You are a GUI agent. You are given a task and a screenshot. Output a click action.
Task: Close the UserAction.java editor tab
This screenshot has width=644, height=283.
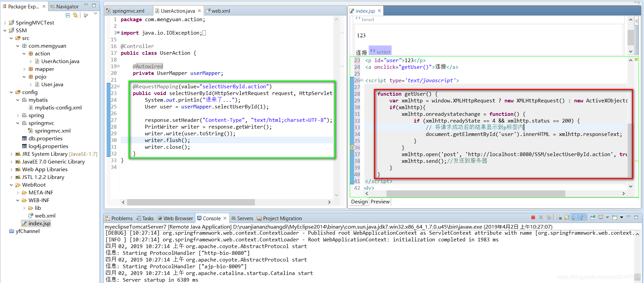click(x=199, y=11)
